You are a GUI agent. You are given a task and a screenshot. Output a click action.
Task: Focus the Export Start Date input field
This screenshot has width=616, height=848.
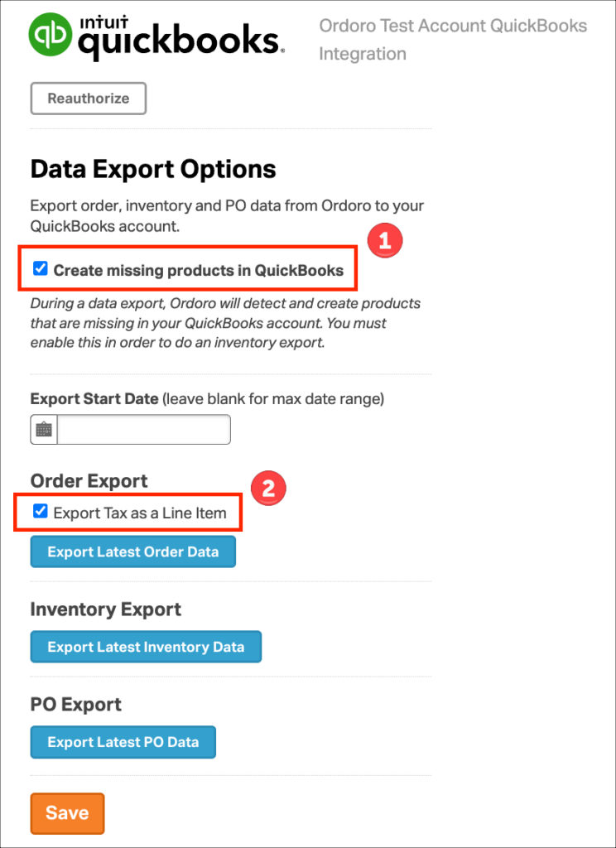tap(144, 430)
